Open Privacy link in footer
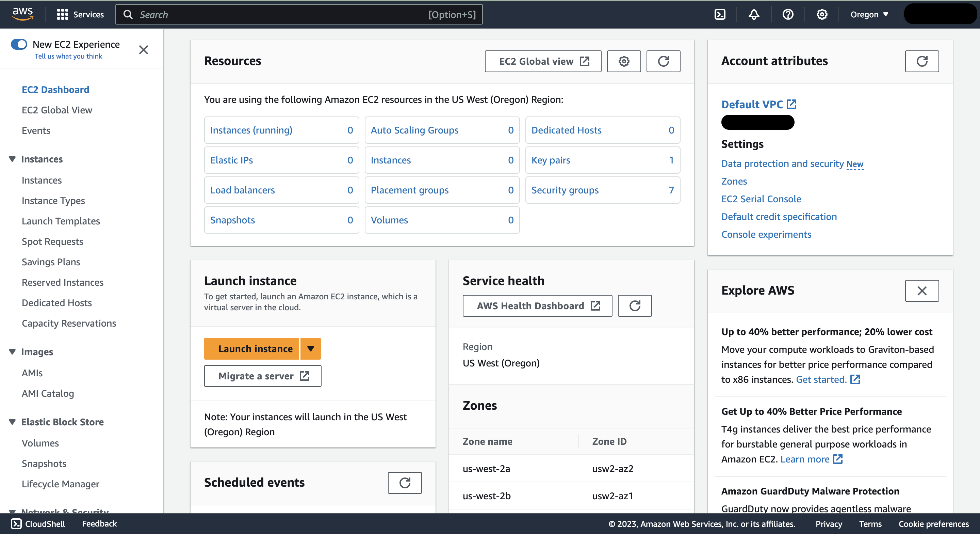The image size is (980, 534). (829, 524)
